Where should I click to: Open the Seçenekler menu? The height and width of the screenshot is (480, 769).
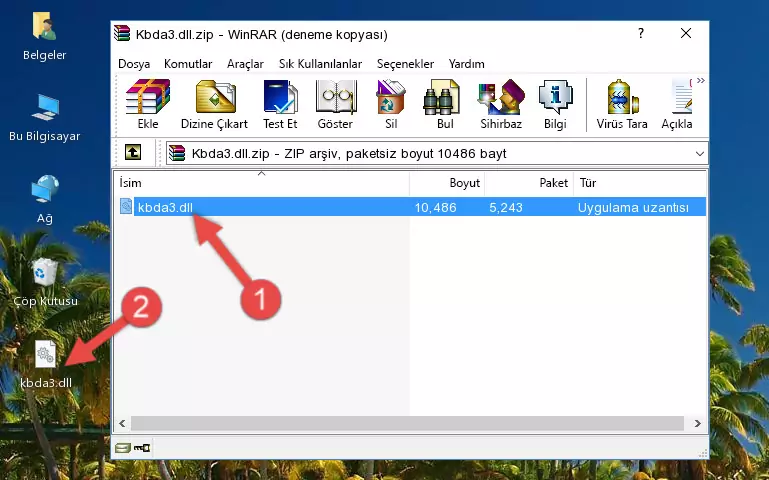pos(405,64)
